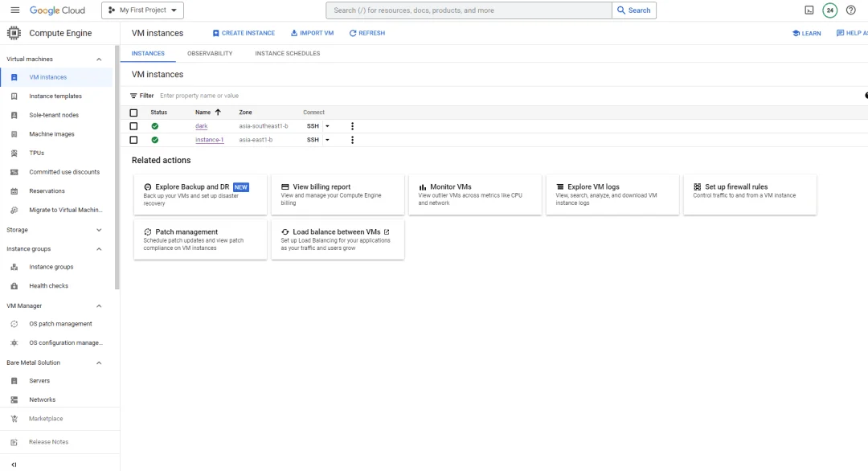
Task: Open the help question mark icon
Action: click(x=851, y=10)
